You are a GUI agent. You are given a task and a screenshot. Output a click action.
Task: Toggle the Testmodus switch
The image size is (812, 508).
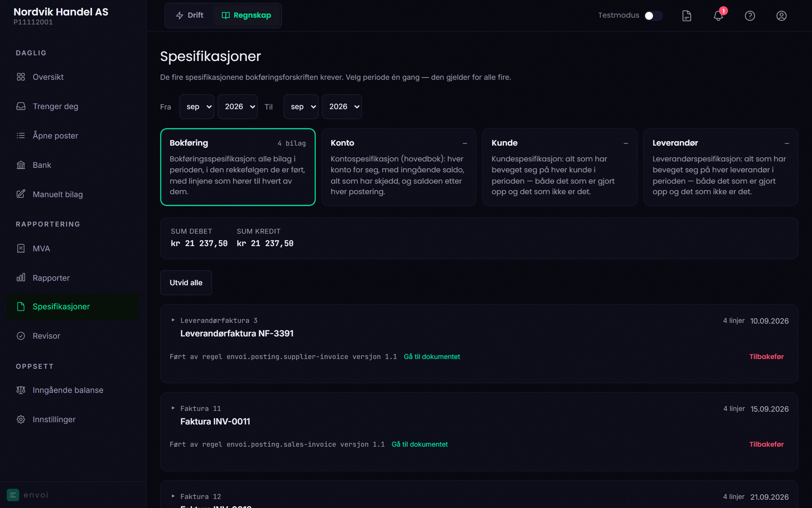click(x=653, y=15)
